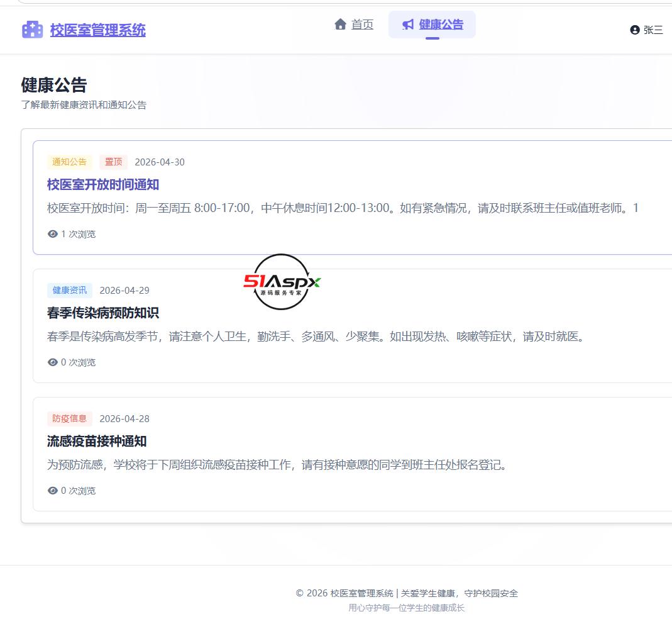Select the date 2026-04-30
The height and width of the screenshot is (619, 672).
coord(160,162)
